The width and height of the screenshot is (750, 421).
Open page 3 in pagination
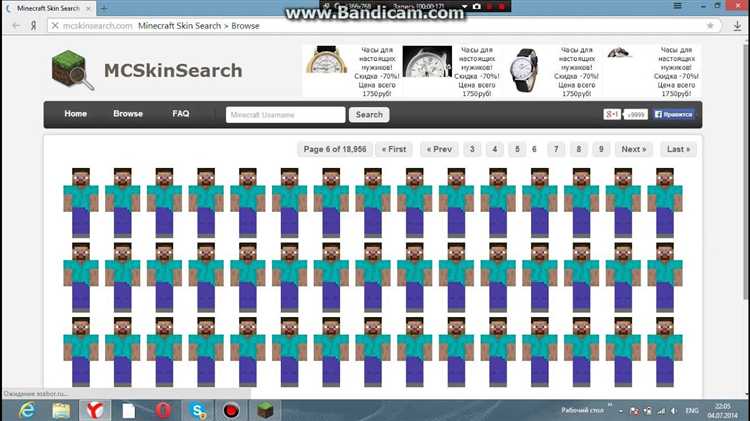pyautogui.click(x=472, y=149)
